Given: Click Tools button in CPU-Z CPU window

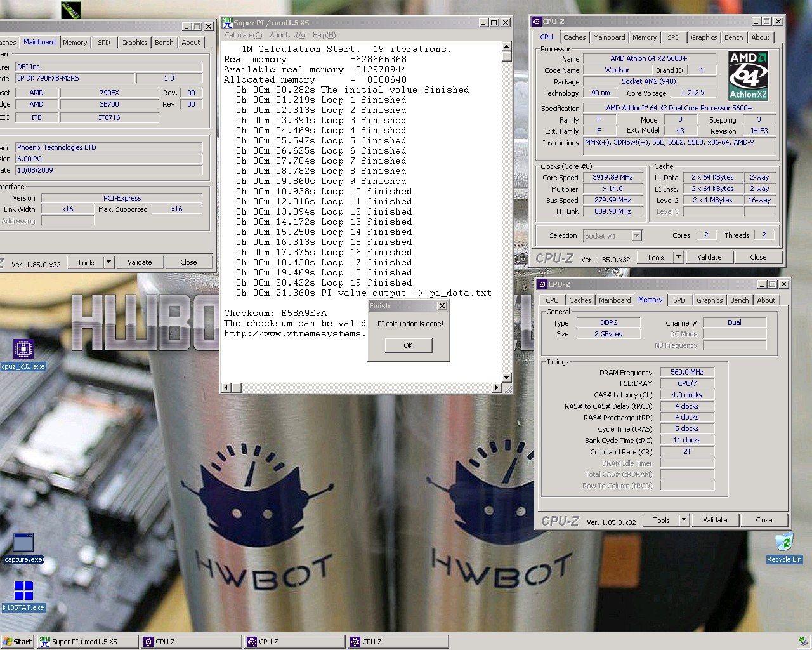Looking at the screenshot, I should [656, 257].
